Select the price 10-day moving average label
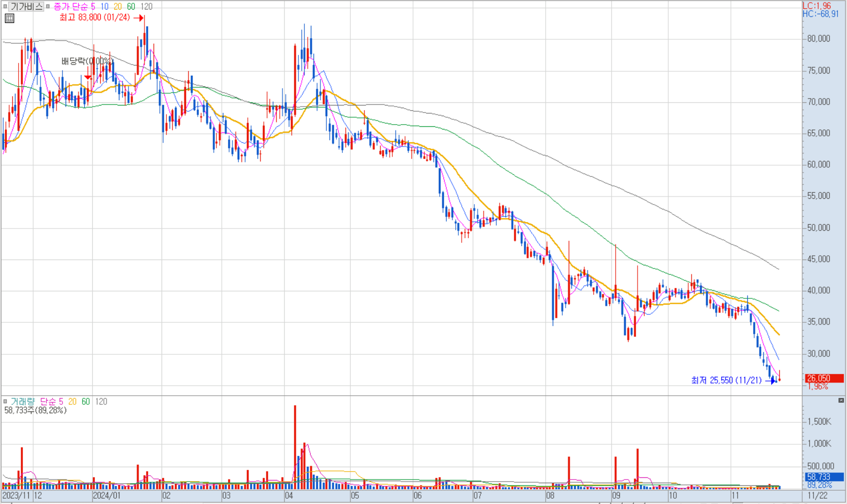This screenshot has width=847, height=504. point(104,6)
